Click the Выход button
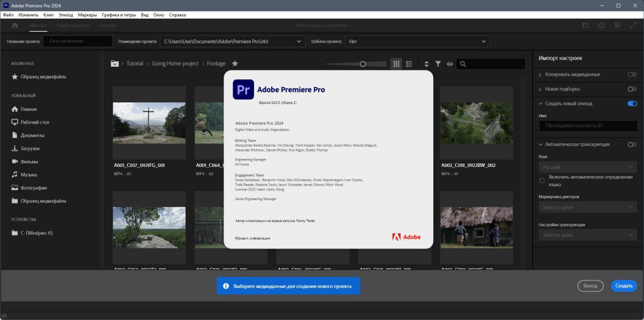Viewport: 644px width, 320px height. coord(590,286)
